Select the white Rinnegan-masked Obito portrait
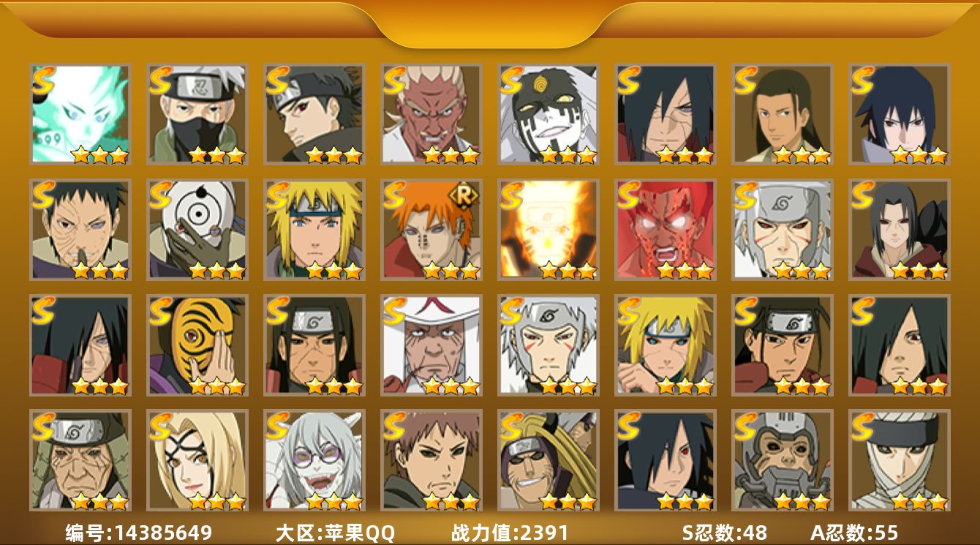980x545 pixels. click(x=197, y=229)
